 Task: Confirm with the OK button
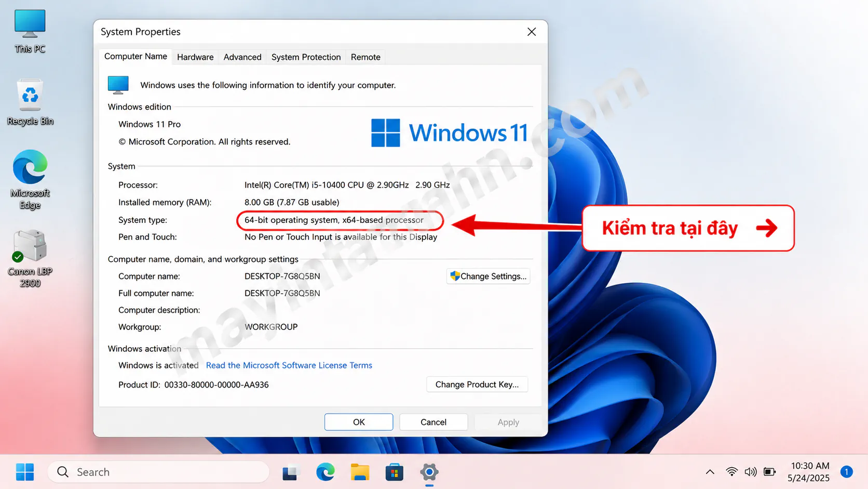click(x=359, y=422)
